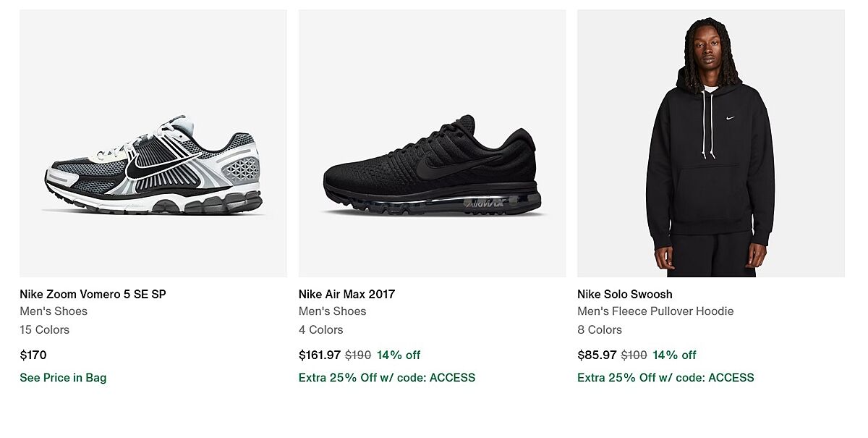Click the hoodie Extra 25% Off promo text
This screenshot has height=438, width=868.
coord(665,377)
